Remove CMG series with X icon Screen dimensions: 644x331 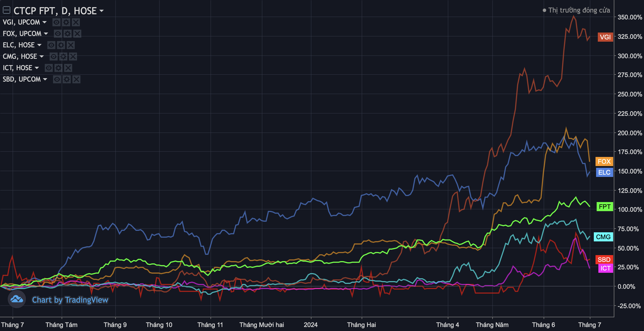(73, 56)
